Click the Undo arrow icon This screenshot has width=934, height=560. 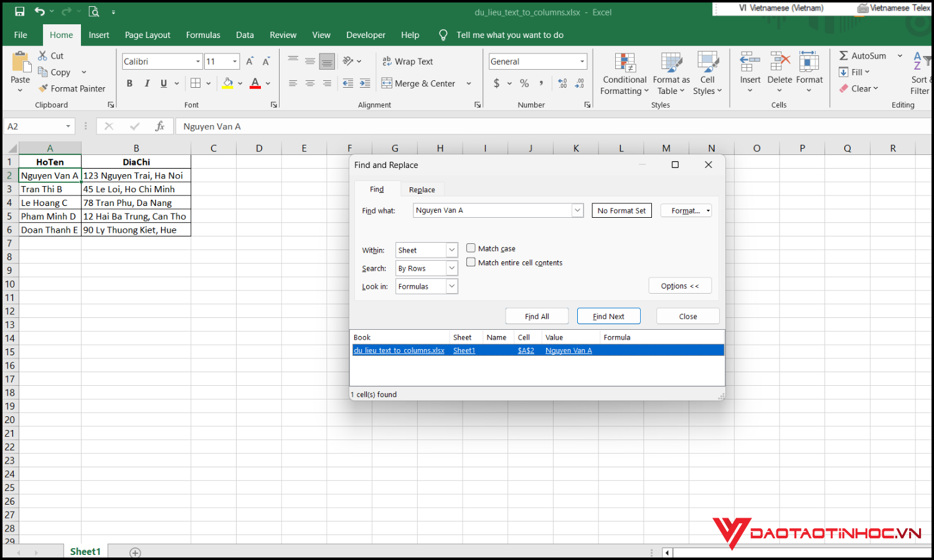[40, 11]
